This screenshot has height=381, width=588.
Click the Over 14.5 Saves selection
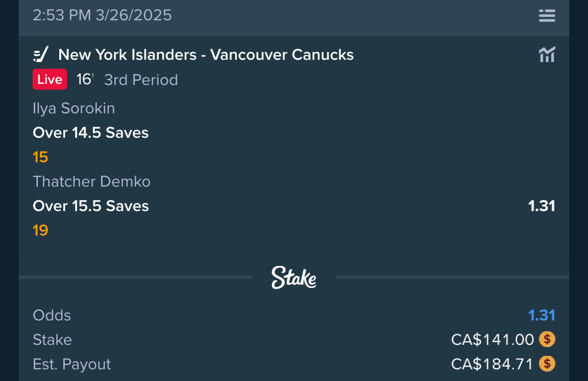91,133
